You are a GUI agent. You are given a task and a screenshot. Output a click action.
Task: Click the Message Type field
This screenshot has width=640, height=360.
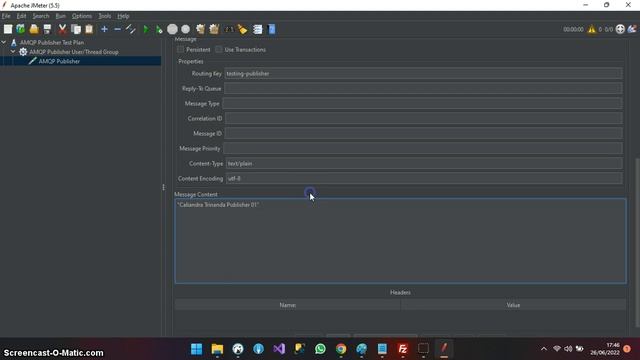(422, 104)
